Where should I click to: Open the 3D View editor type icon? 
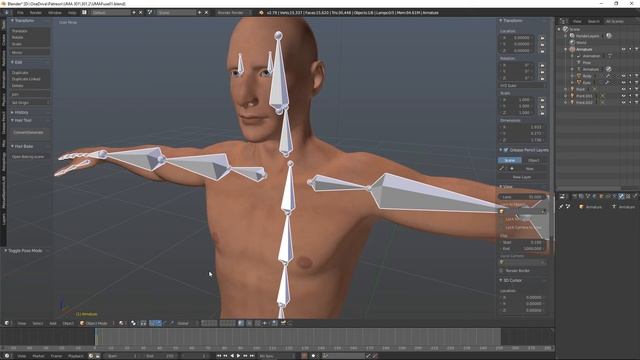(x=7, y=323)
